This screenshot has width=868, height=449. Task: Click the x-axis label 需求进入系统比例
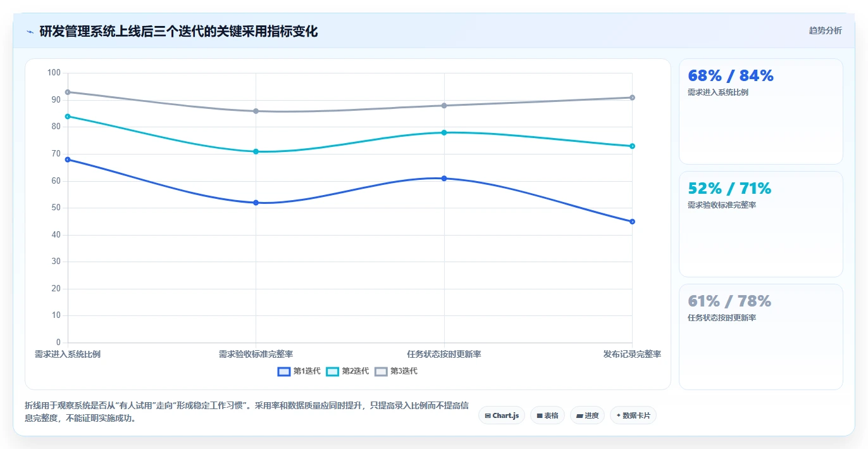tap(68, 354)
